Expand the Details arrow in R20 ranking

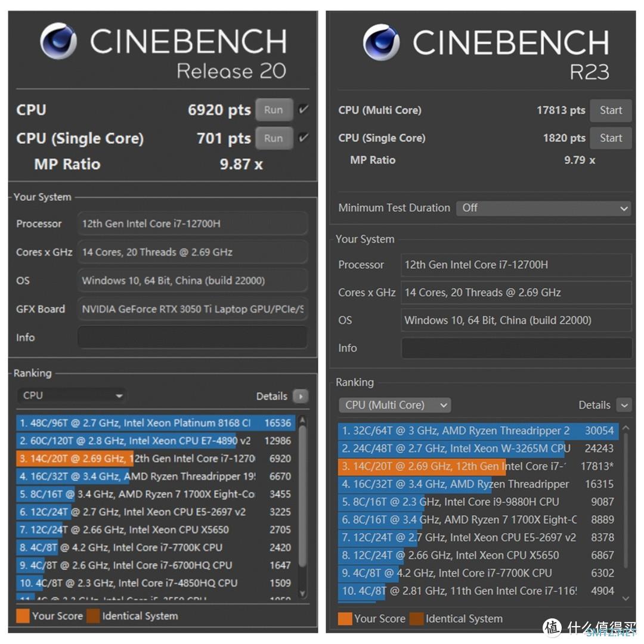coord(301,397)
